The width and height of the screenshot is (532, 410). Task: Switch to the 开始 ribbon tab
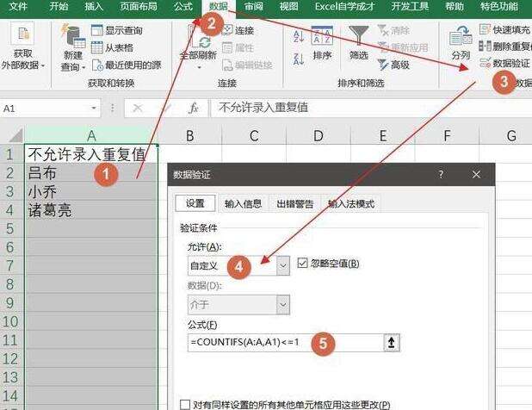point(59,6)
